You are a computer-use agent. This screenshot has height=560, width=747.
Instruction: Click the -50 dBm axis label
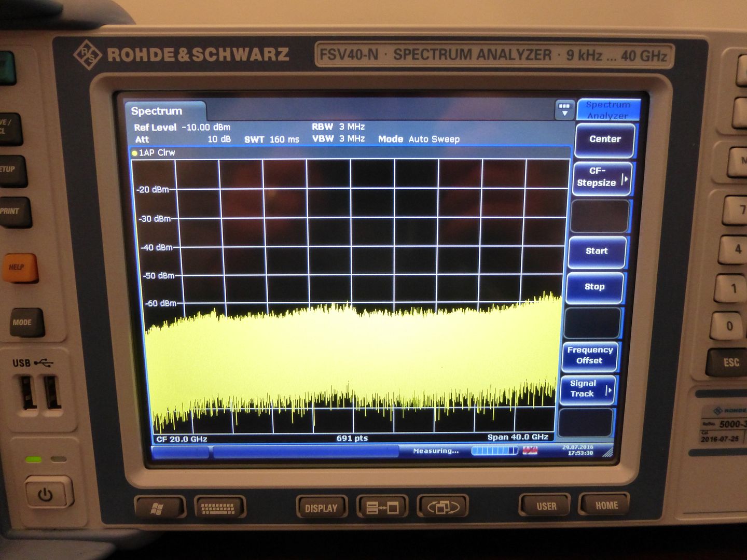coord(159,276)
